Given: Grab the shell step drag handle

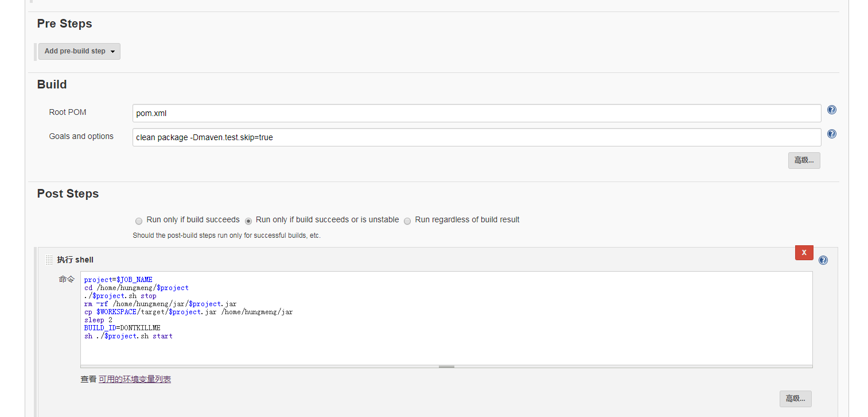Looking at the screenshot, I should point(49,260).
